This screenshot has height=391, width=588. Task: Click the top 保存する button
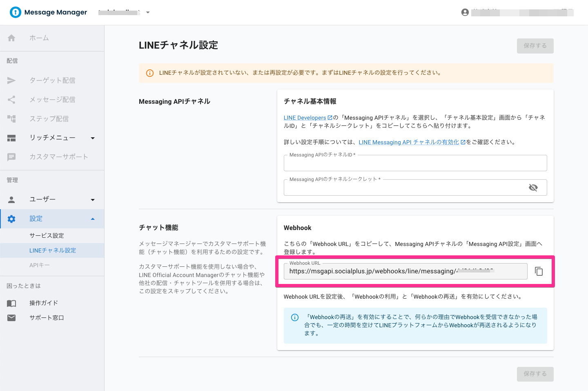click(x=535, y=46)
